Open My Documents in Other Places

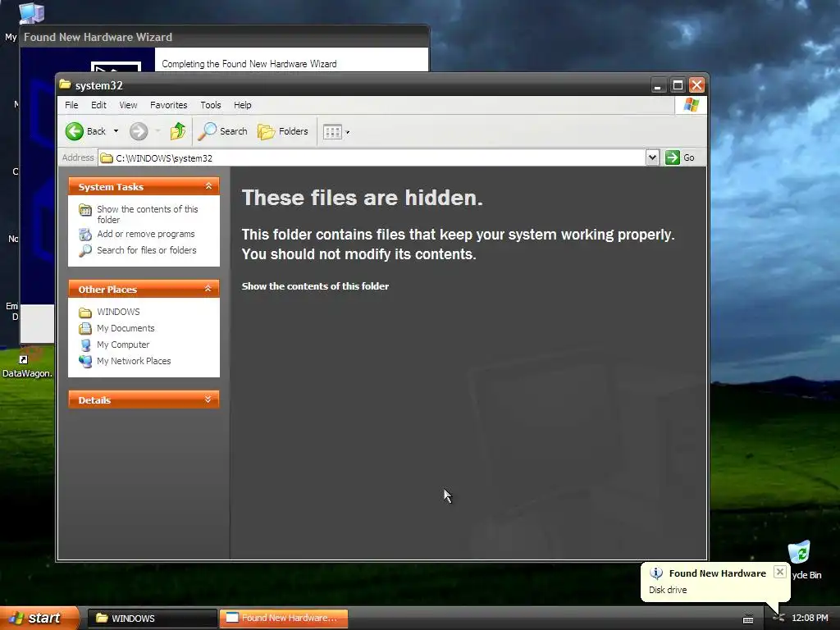click(x=126, y=328)
